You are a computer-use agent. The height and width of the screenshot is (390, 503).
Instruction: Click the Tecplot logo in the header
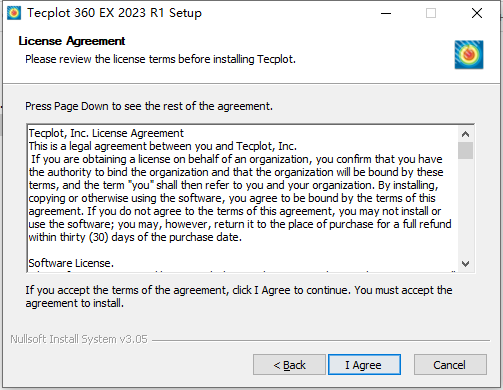[x=469, y=55]
